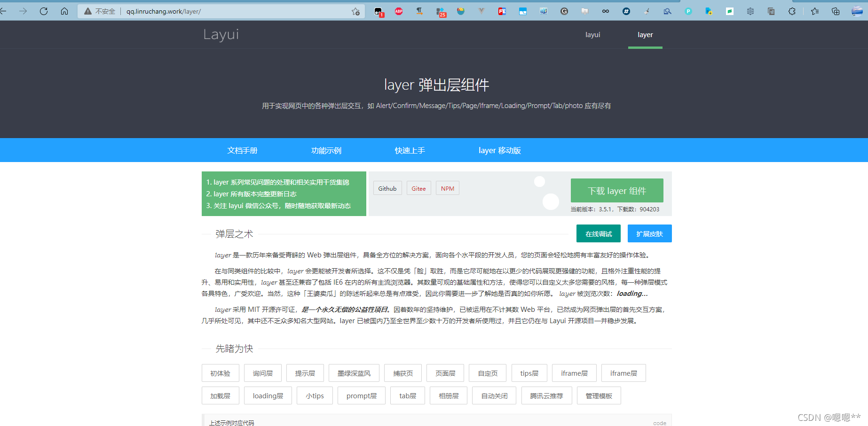Image resolution: width=868 pixels, height=426 pixels.
Task: Try the 自动关闭 demo button
Action: [x=495, y=395]
